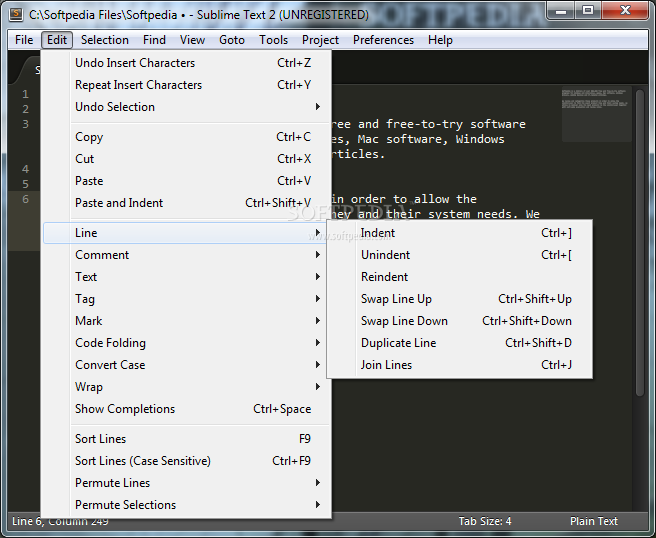Choose Swap Line Up
Viewport: 656px width, 538px height.
(460, 299)
